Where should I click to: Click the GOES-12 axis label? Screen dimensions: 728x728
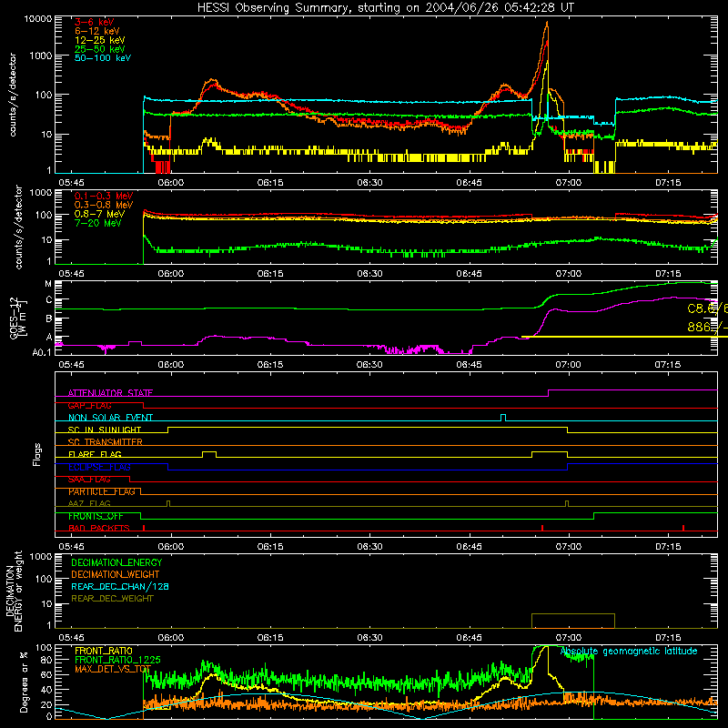18,318
